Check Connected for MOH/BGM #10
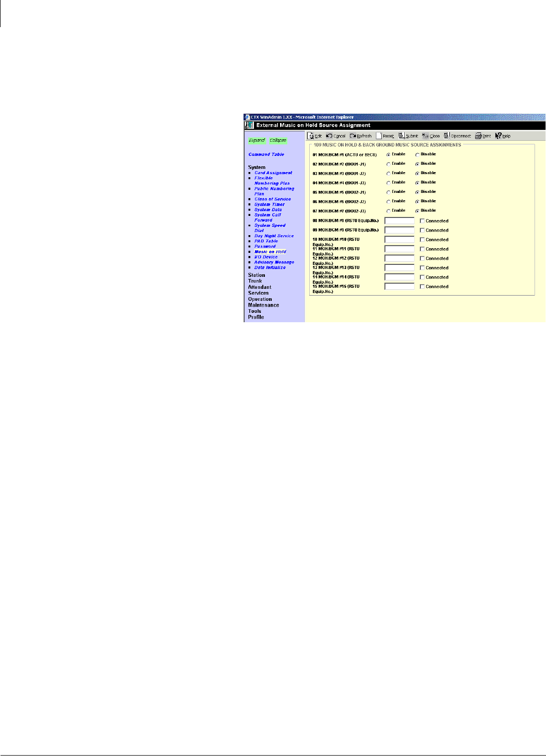Viewport: 546px width, 756px height. [x=422, y=239]
